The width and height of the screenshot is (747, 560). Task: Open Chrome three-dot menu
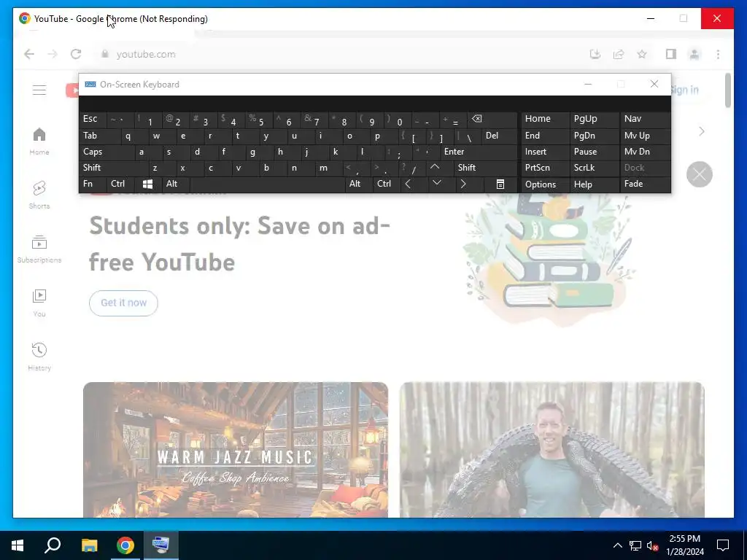point(718,54)
